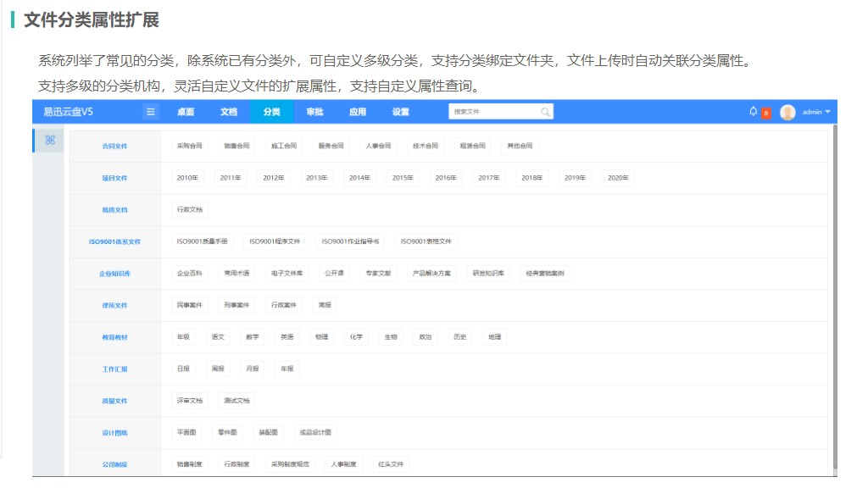The width and height of the screenshot is (868, 488).
Task: Select the category grid icon in sidebar
Action: pos(50,140)
